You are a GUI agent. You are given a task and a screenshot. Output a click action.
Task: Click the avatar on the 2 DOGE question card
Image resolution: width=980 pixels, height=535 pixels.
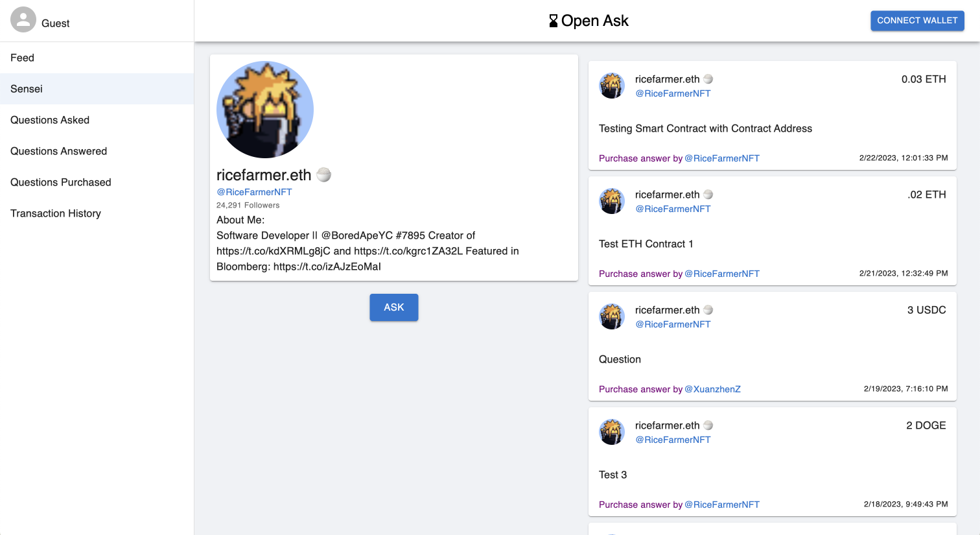pyautogui.click(x=612, y=432)
